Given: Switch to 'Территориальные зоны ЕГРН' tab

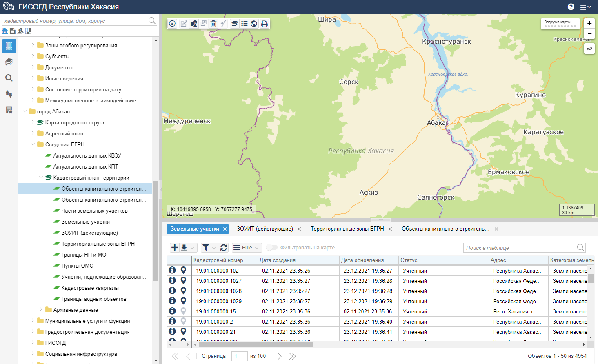Looking at the screenshot, I should click(x=347, y=229).
